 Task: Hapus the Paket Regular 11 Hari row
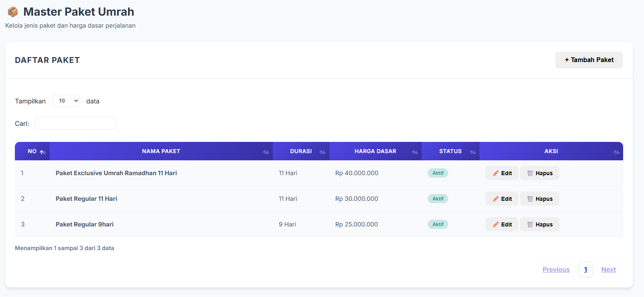click(x=539, y=199)
